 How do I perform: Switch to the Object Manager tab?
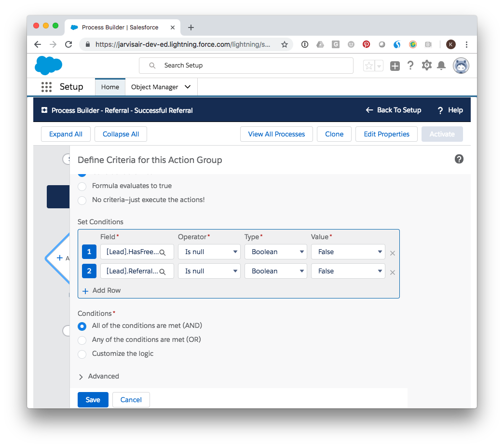point(155,87)
